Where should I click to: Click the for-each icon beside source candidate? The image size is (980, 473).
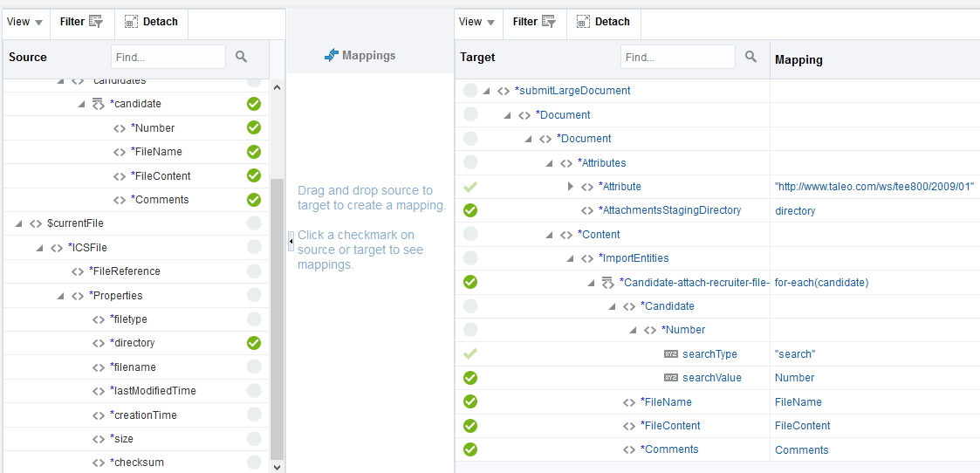point(98,104)
